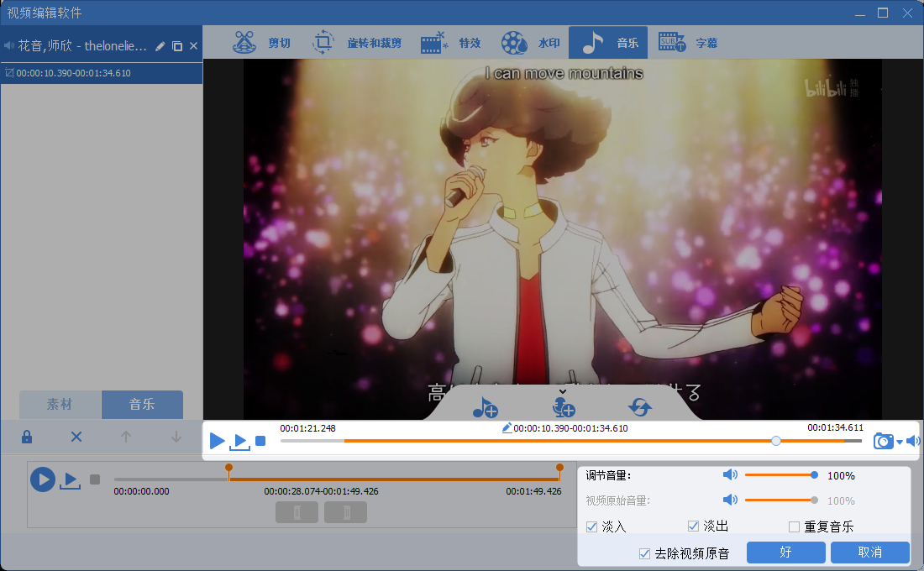Mute the speaker icon before the file name
This screenshot has width=924, height=571.
(x=9, y=46)
